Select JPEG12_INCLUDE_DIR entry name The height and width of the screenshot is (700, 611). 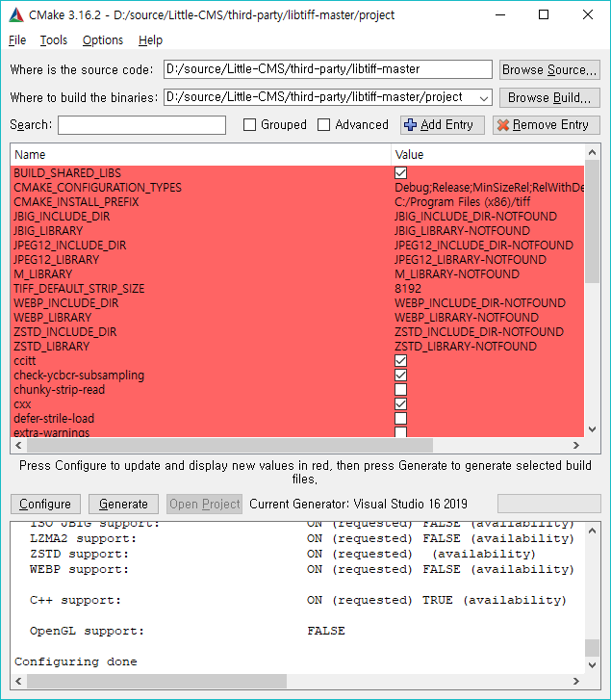[69, 246]
